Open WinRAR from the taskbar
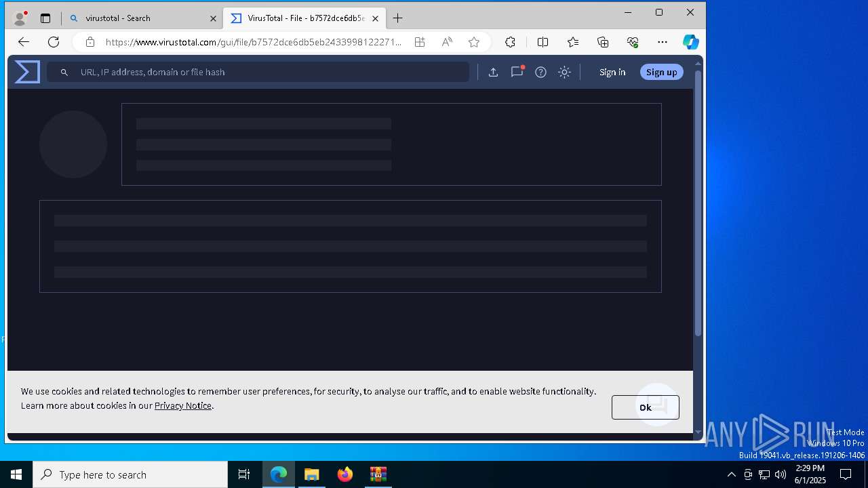The height and width of the screenshot is (488, 868). [378, 474]
